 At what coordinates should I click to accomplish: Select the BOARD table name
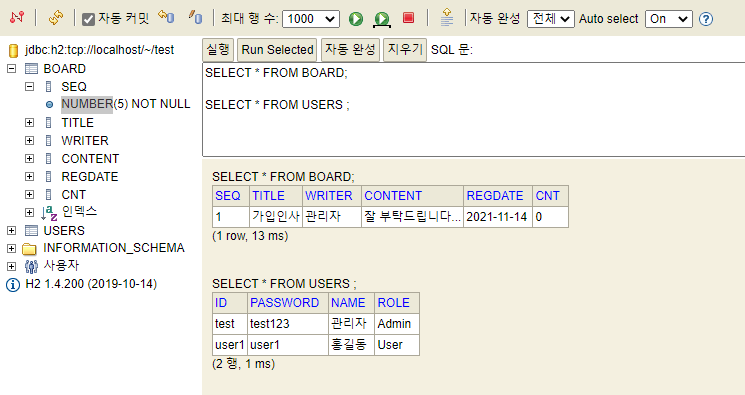(65, 69)
